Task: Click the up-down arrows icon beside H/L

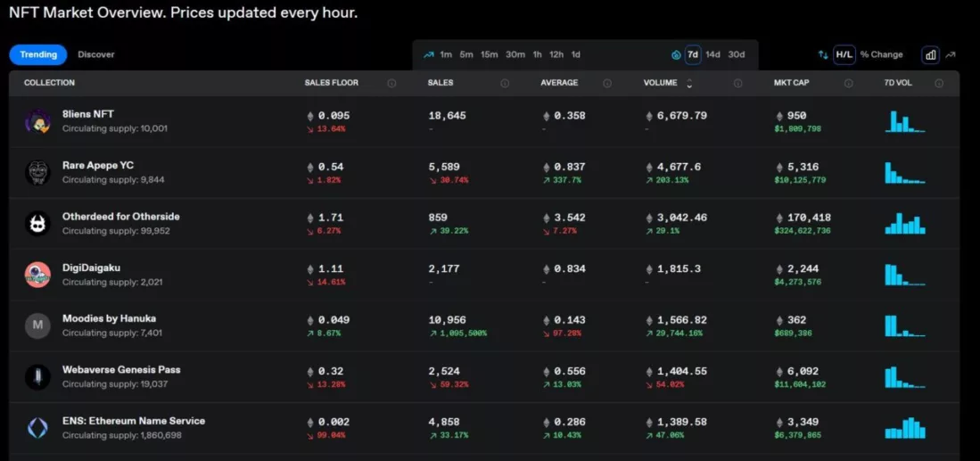Action: coord(823,55)
